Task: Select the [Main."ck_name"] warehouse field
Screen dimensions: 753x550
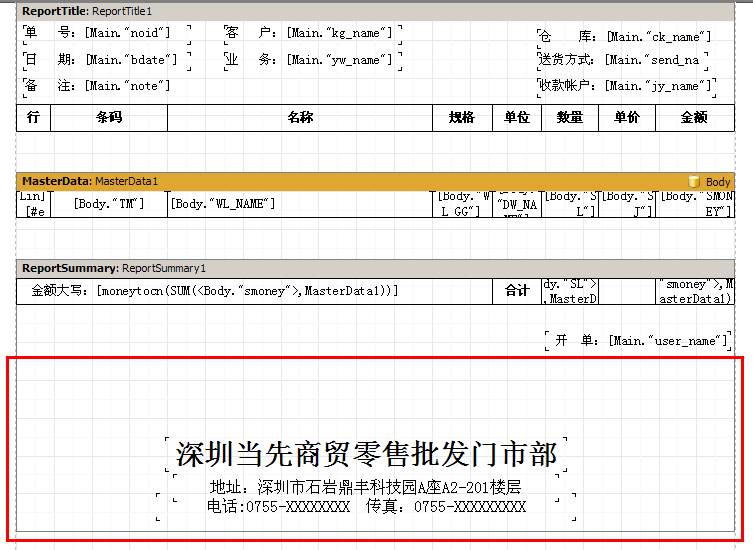Action: [x=624, y=37]
